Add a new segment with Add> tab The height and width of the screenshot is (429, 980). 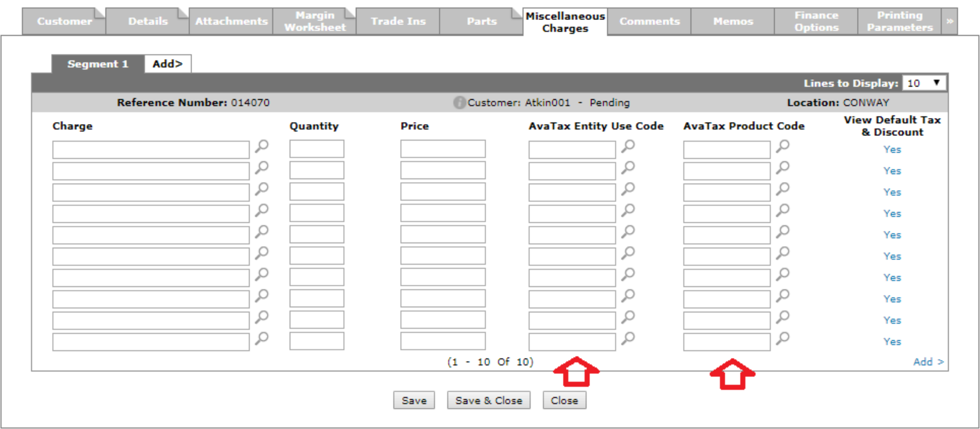click(168, 64)
